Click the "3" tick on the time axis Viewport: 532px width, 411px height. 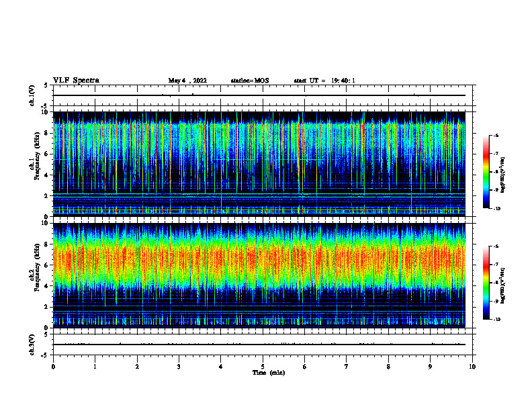point(179,367)
